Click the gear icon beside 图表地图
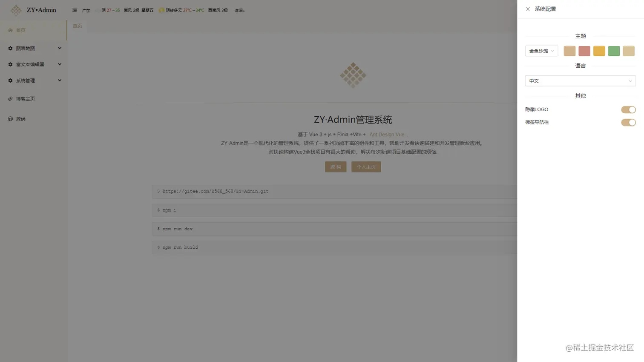Viewport: 644px width, 362px height. pyautogui.click(x=10, y=48)
